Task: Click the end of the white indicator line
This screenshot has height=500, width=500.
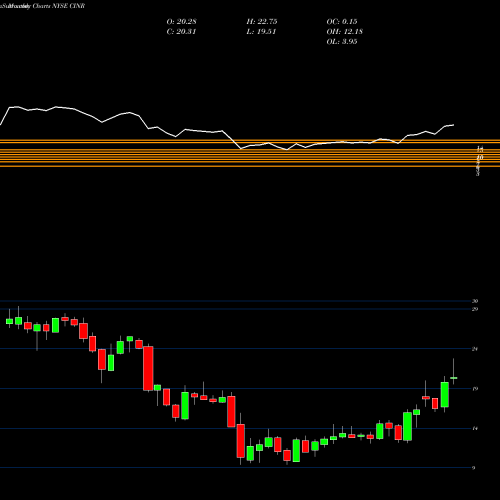Action: tap(454, 125)
